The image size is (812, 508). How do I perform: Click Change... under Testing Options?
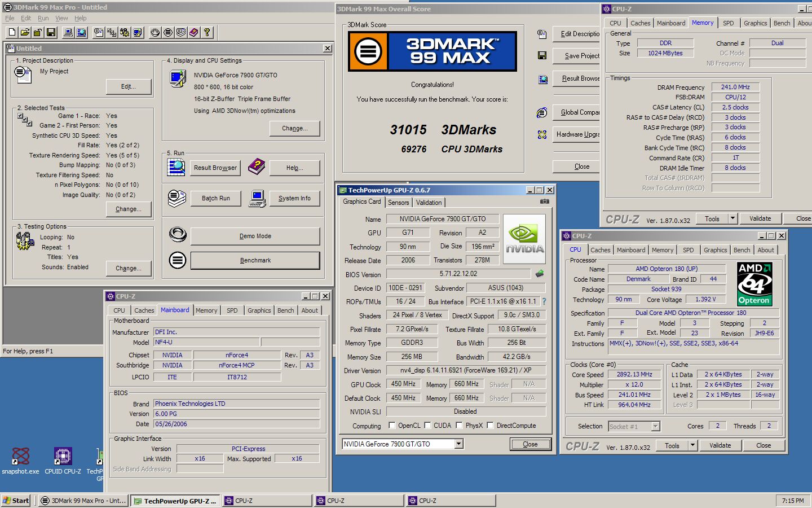129,268
